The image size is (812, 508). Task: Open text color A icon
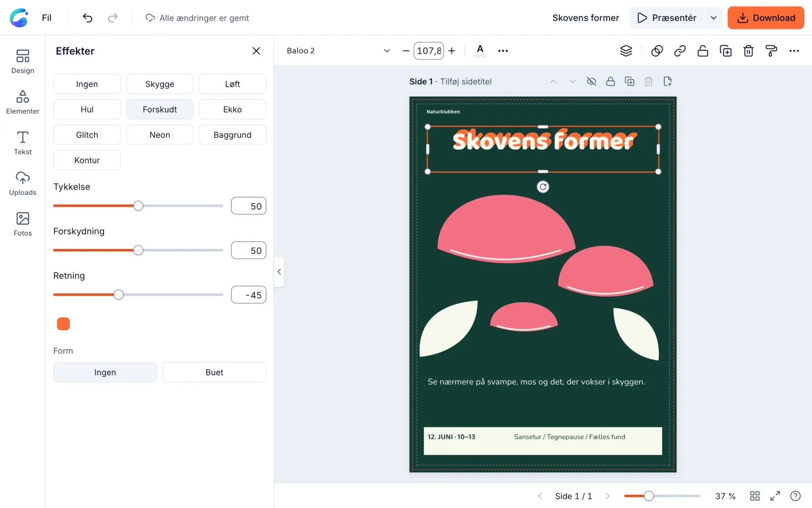point(480,50)
